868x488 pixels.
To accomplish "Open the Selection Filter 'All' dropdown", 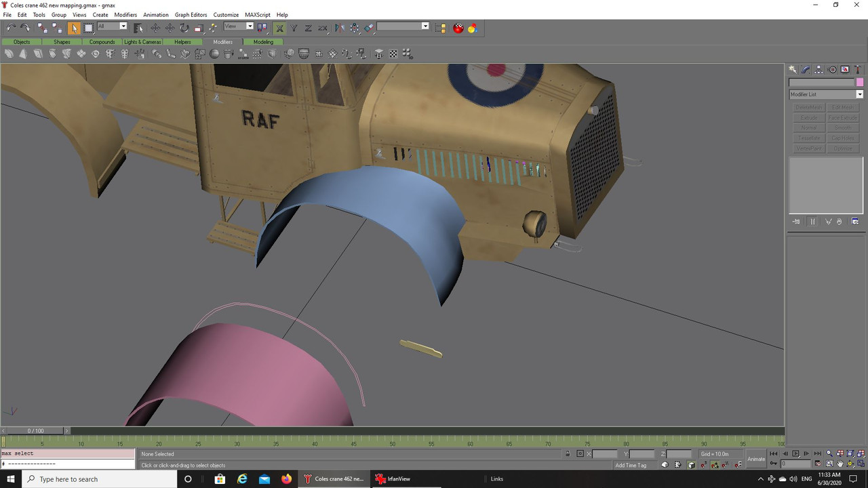I will click(112, 26).
